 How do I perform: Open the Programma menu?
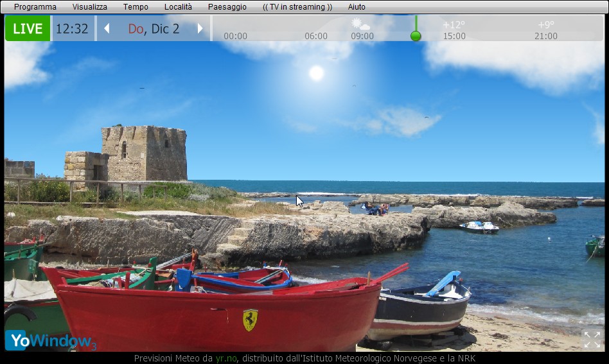point(35,7)
